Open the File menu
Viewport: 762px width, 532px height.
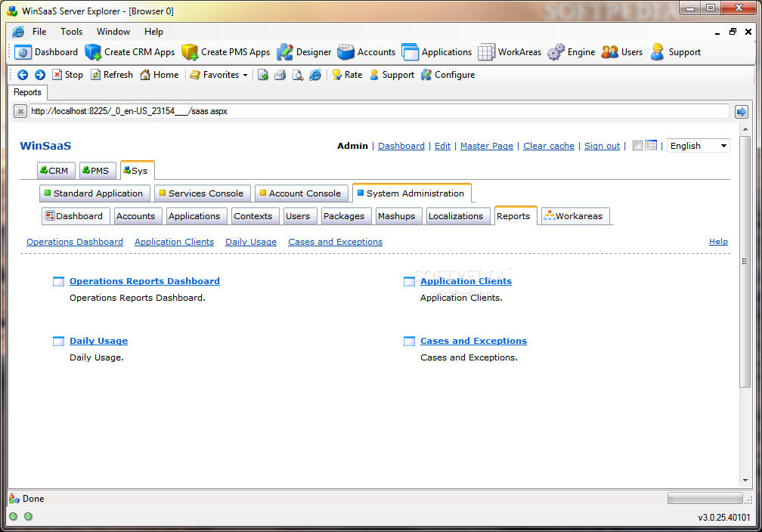point(39,32)
